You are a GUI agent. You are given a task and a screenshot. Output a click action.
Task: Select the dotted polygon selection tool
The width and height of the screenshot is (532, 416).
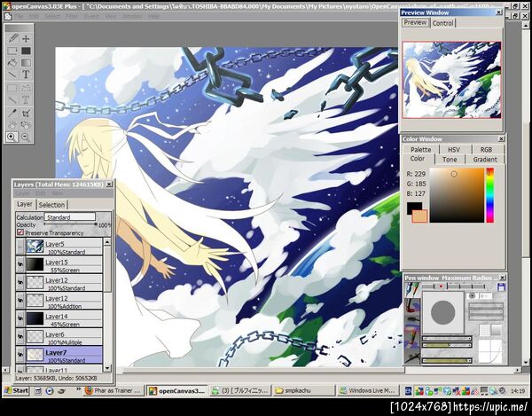point(26,88)
